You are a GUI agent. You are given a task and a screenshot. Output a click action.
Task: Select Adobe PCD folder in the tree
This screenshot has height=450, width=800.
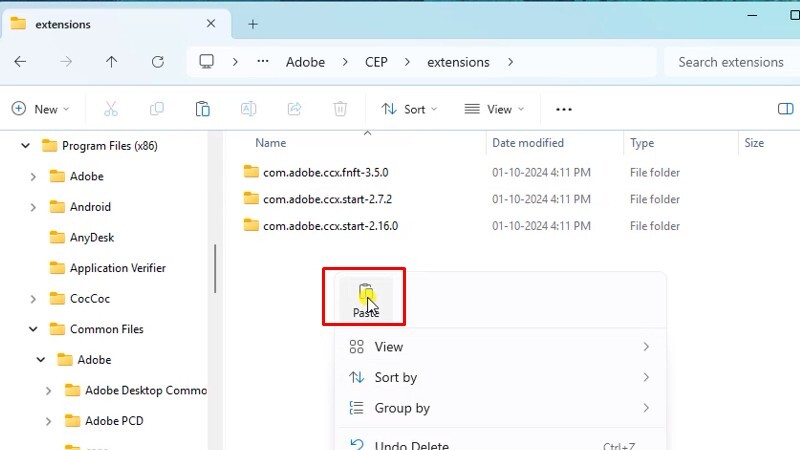pos(114,421)
